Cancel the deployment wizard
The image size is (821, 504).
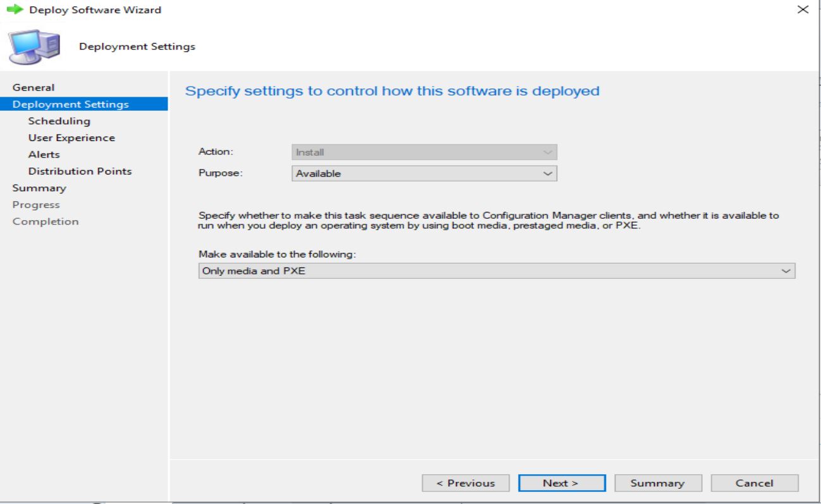[755, 482]
